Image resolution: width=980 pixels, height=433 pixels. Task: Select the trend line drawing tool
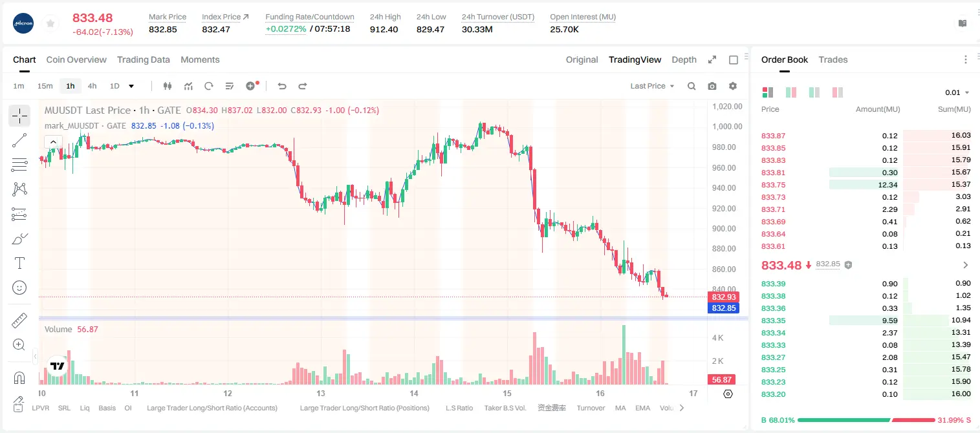tap(19, 140)
